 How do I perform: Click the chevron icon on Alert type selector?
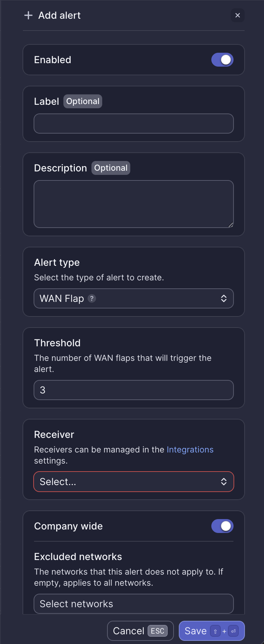point(224,298)
